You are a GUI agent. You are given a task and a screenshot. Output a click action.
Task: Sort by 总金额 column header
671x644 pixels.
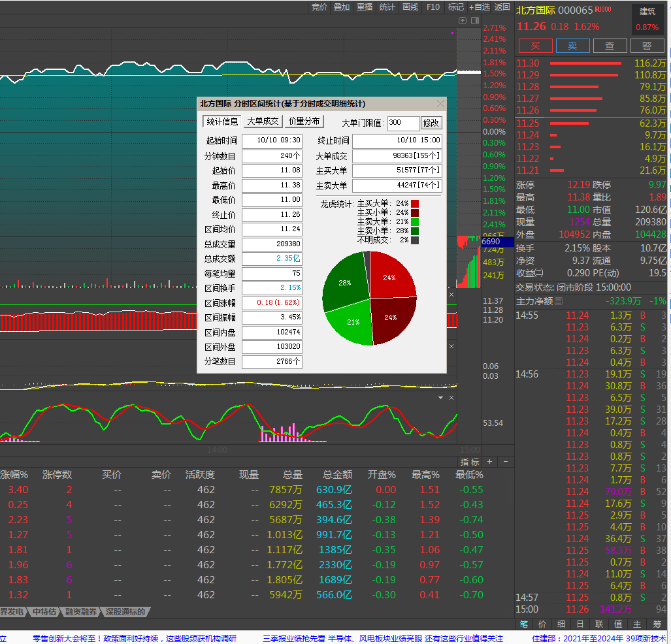(337, 475)
